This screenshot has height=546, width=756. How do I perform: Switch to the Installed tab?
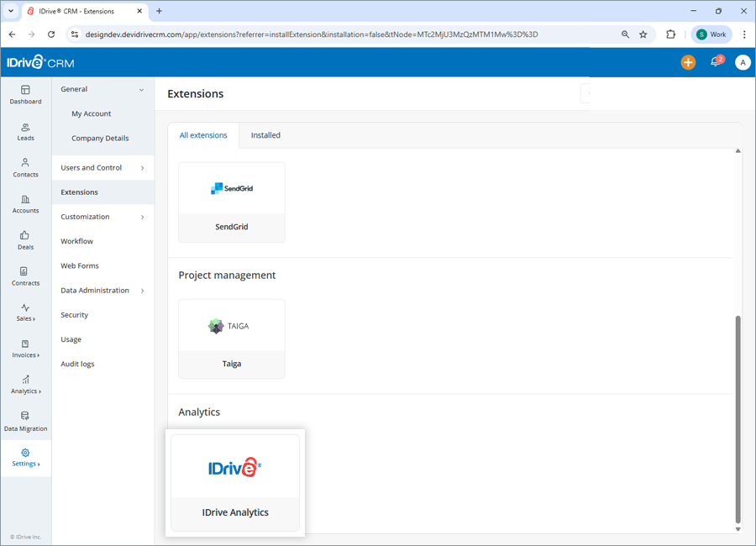[265, 134]
